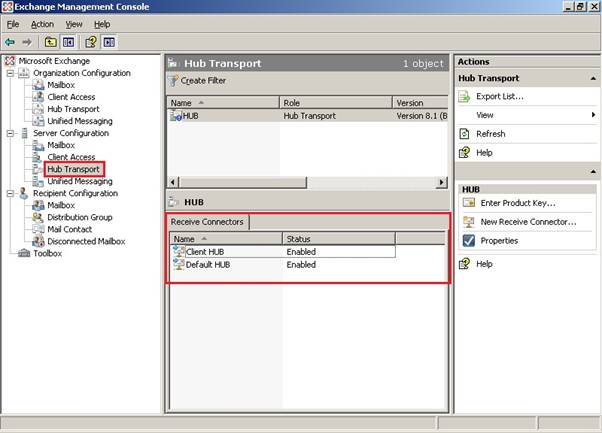602x433 pixels.
Task: Click the Create Filter link
Action: click(203, 81)
